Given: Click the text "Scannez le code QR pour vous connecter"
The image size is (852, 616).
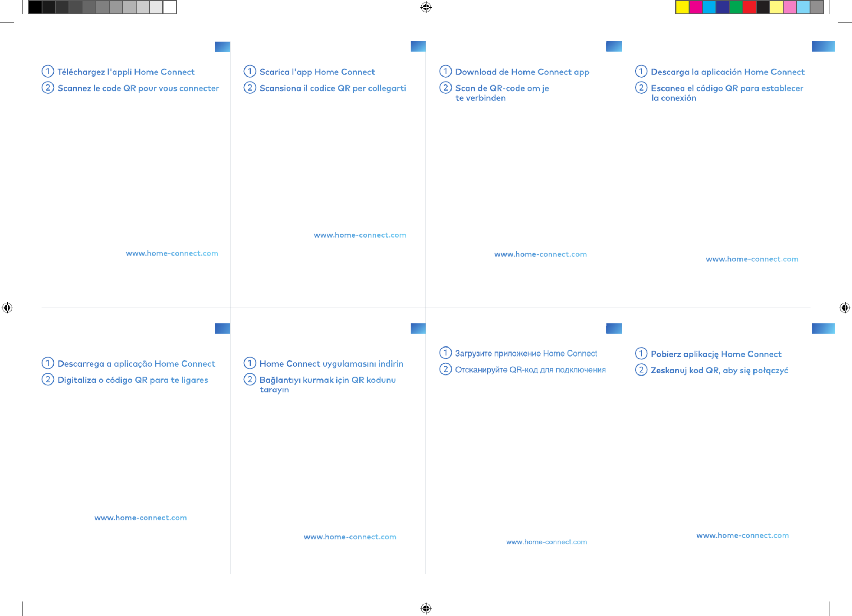Looking at the screenshot, I should 138,88.
